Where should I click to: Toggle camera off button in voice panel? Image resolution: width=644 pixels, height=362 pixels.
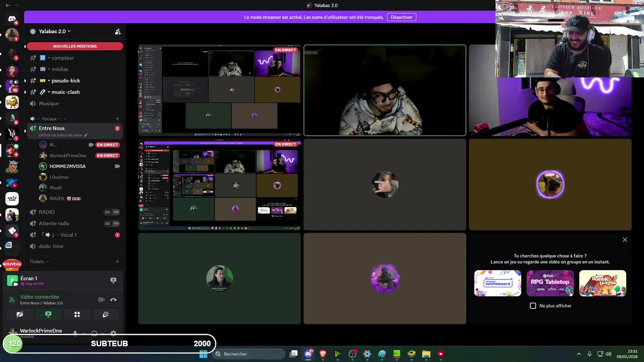coord(20,314)
